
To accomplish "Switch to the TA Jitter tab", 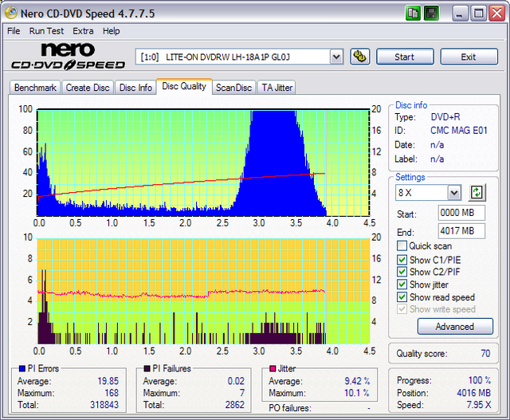I will 277,88.
